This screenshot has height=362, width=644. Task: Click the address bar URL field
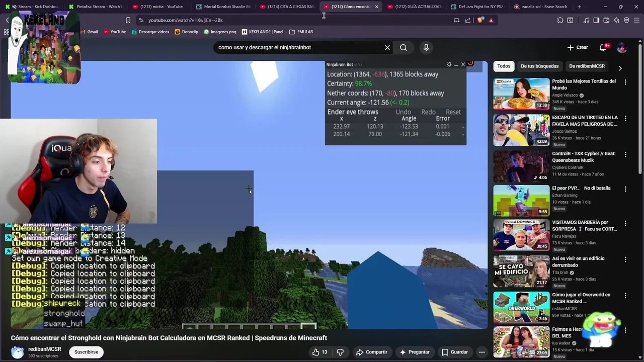(297, 20)
